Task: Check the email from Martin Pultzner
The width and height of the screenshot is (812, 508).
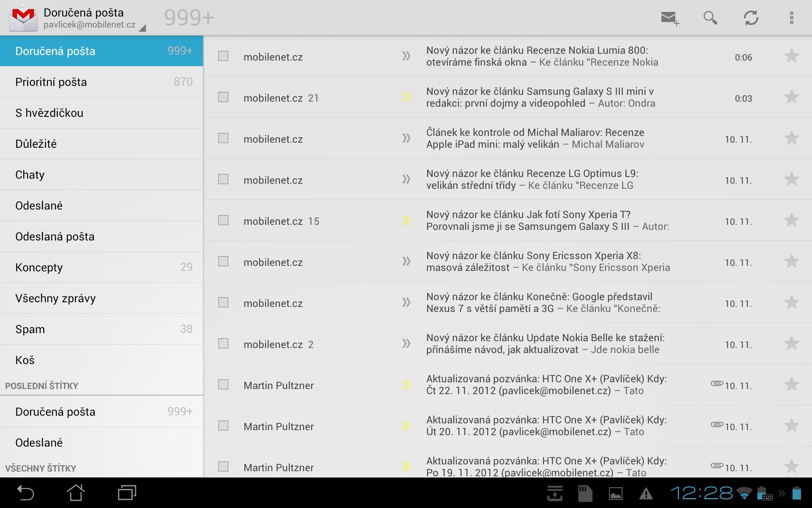Action: [x=223, y=384]
